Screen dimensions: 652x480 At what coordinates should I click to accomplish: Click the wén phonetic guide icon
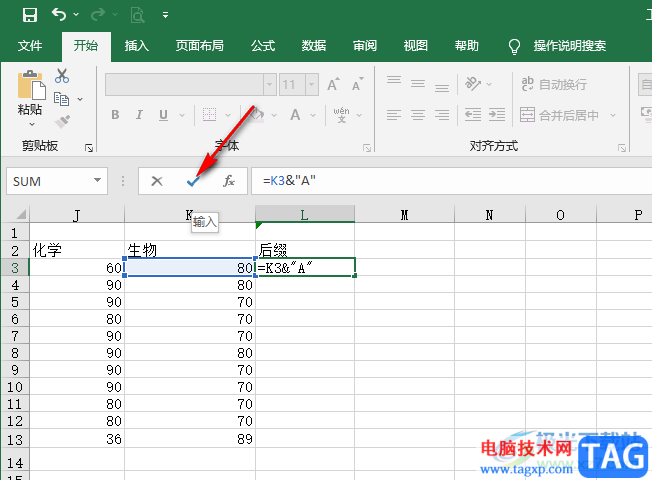(x=341, y=115)
